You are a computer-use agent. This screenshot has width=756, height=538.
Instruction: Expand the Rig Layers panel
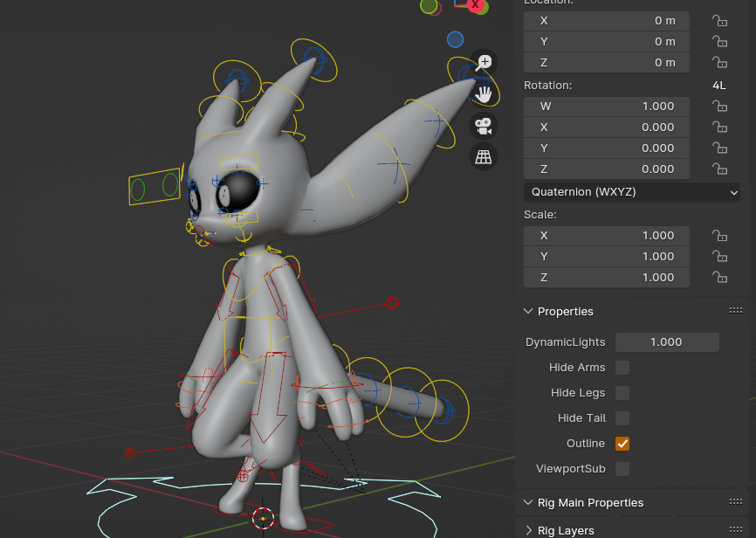(x=528, y=530)
